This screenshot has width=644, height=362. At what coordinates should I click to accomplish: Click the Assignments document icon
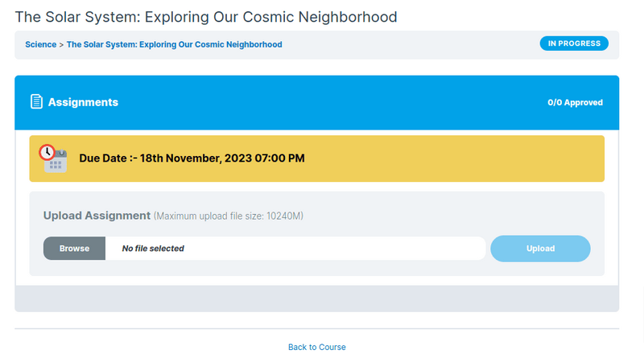tap(36, 102)
